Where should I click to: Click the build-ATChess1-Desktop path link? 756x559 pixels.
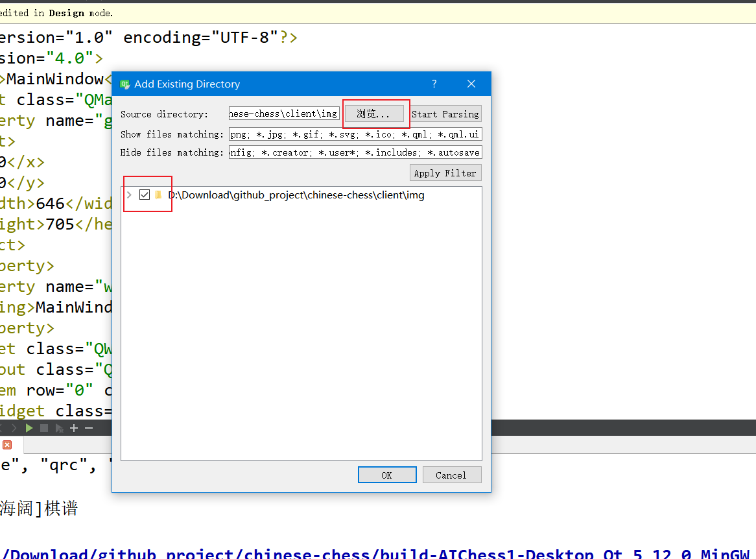(376, 554)
